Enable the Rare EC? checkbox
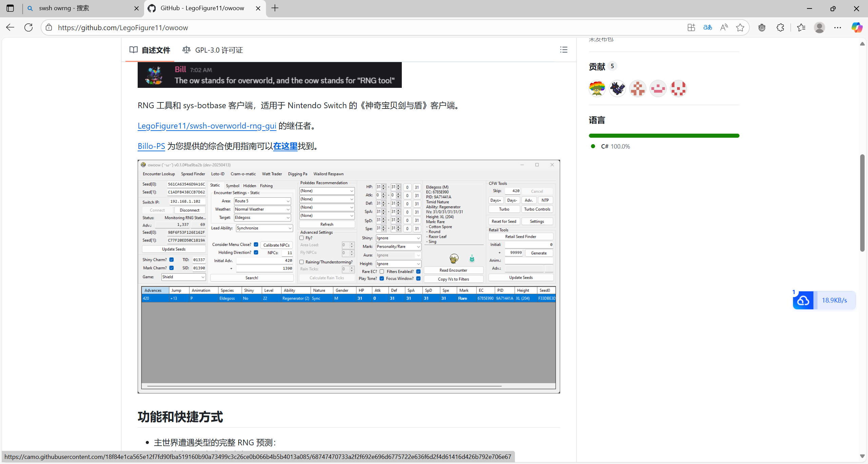The image size is (868, 464). [x=382, y=272]
